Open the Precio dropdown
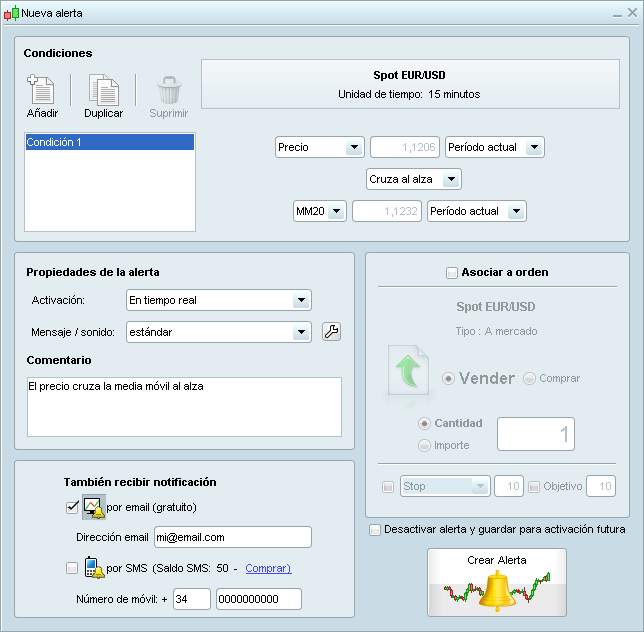This screenshot has height=632, width=644. pos(320,147)
